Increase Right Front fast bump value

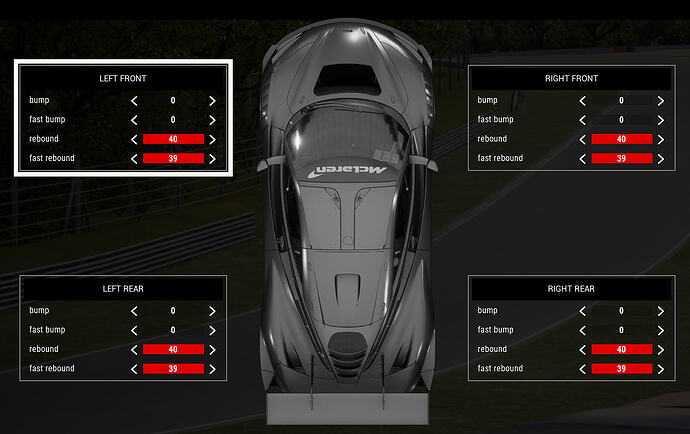pyautogui.click(x=661, y=120)
